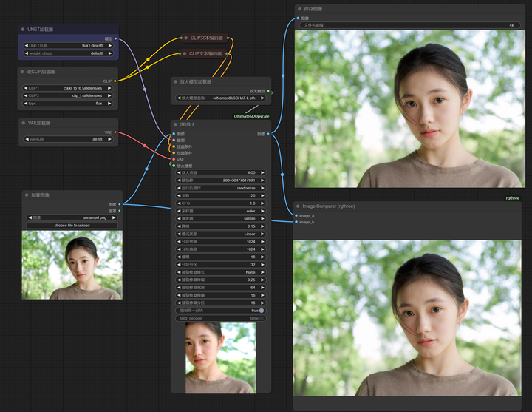Collapse the Image Comparer (rgthree) node
This screenshot has height=412, width=532.
click(x=299, y=206)
